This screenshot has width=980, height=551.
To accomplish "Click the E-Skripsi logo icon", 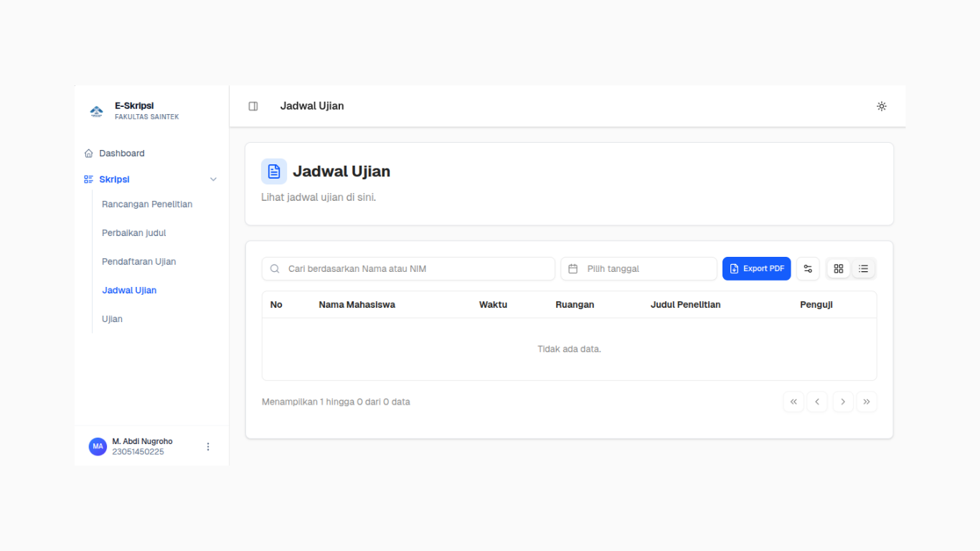I will (97, 111).
